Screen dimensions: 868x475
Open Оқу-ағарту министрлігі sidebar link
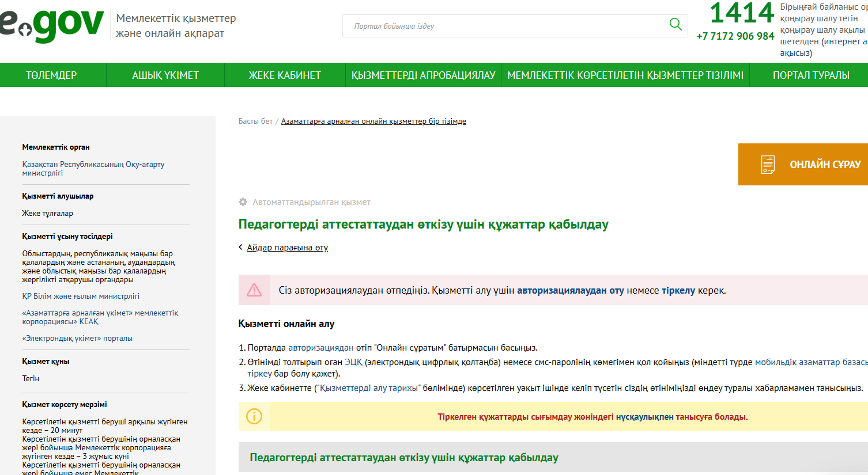[93, 168]
